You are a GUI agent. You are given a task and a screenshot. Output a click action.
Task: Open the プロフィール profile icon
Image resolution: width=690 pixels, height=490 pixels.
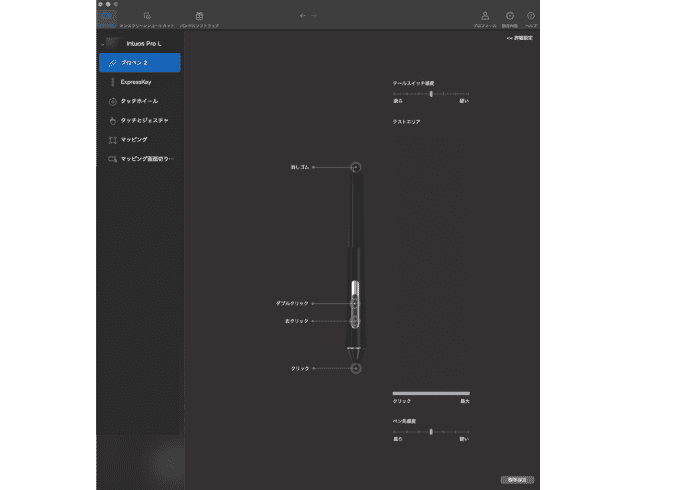click(x=485, y=17)
